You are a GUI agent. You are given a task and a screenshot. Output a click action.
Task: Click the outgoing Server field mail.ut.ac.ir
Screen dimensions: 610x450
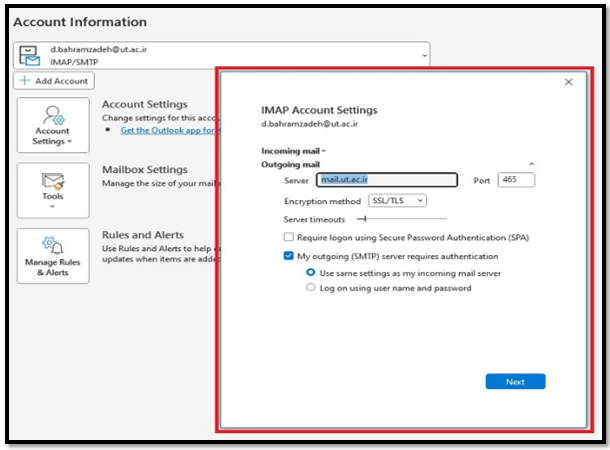pos(386,180)
